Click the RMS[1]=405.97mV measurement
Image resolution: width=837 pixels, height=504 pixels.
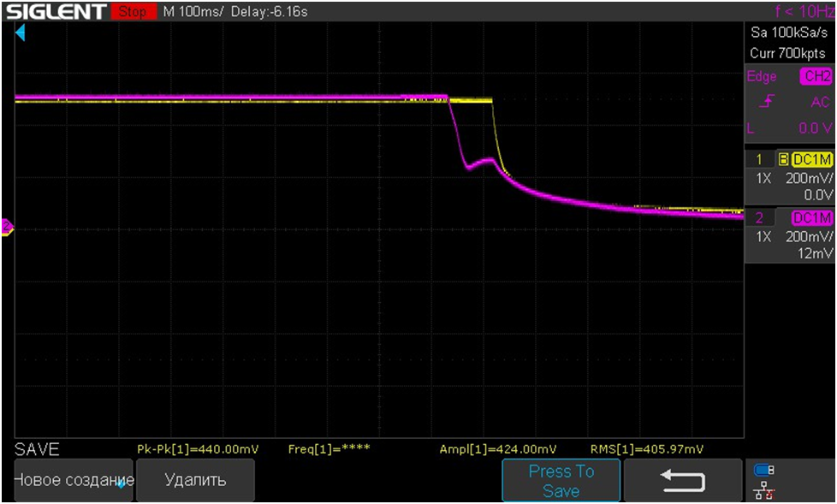click(647, 449)
